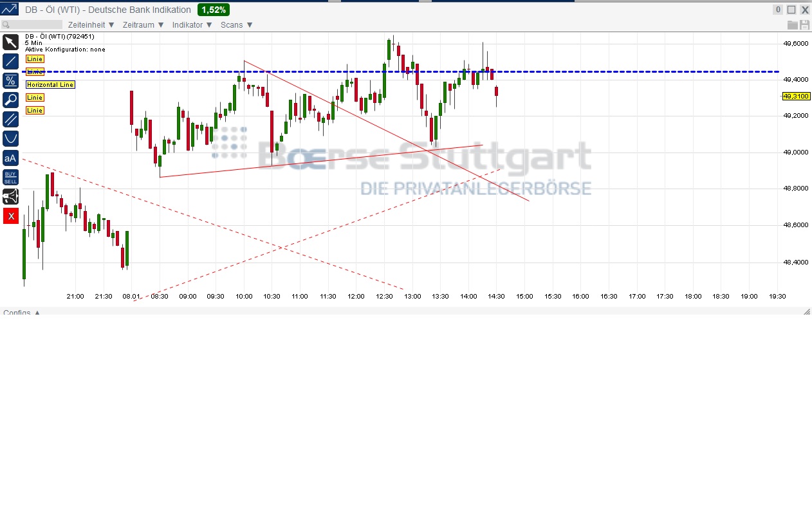Click the 19:30 time axis label
The image size is (812, 507).
pyautogui.click(x=777, y=296)
